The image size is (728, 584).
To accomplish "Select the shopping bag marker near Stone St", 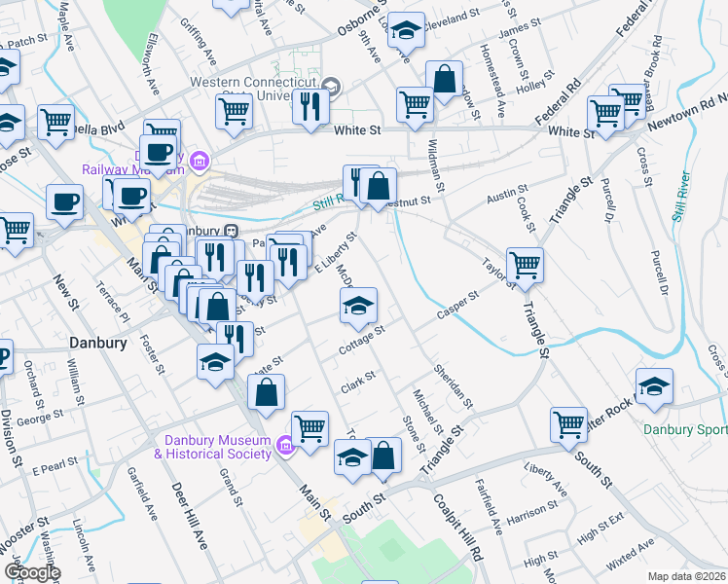I will click(x=383, y=457).
